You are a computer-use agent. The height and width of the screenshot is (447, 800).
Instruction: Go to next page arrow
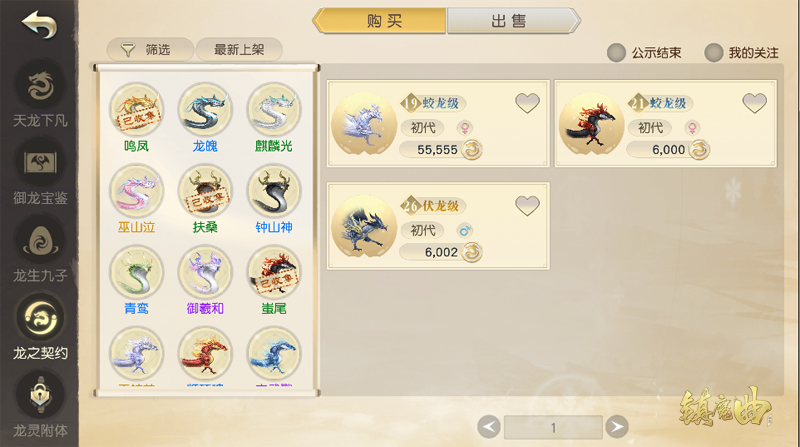[617, 427]
